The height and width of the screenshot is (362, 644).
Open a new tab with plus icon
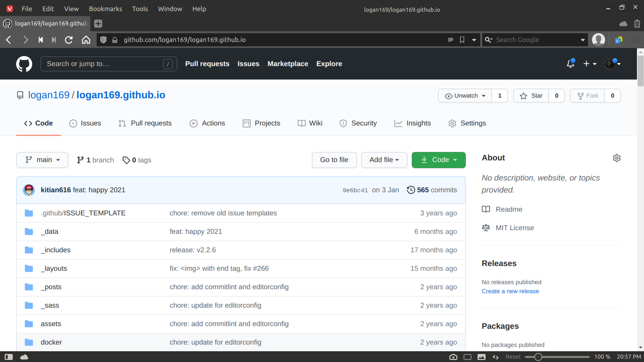pos(98,24)
